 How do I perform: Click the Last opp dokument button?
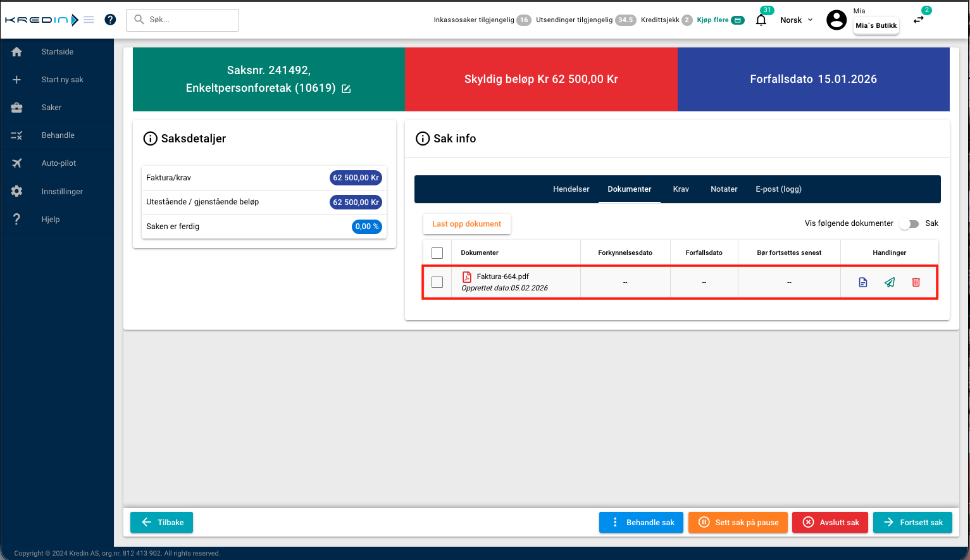click(467, 224)
